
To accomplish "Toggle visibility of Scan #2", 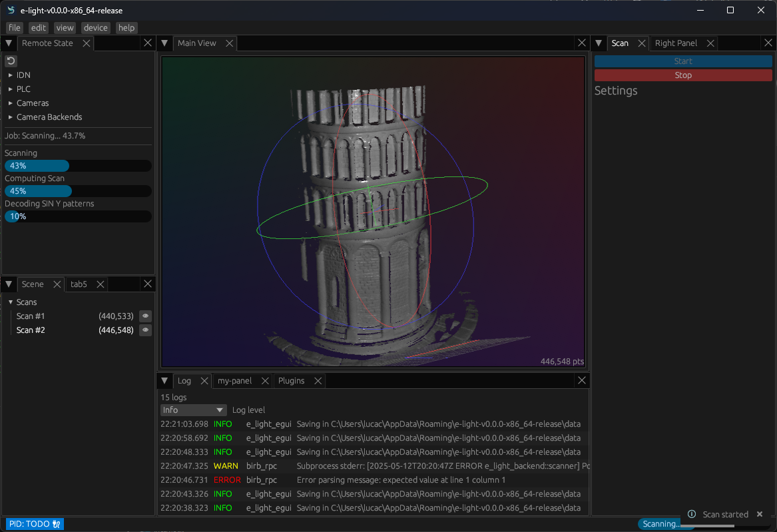I will [145, 330].
